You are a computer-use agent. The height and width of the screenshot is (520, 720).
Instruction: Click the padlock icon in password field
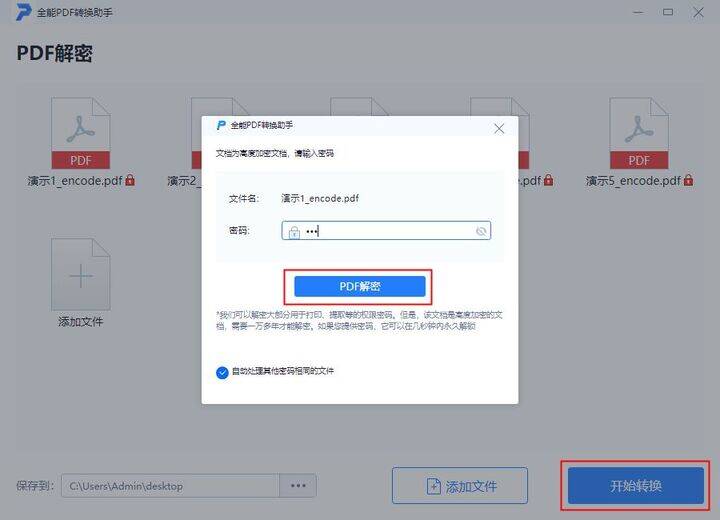pyautogui.click(x=294, y=232)
